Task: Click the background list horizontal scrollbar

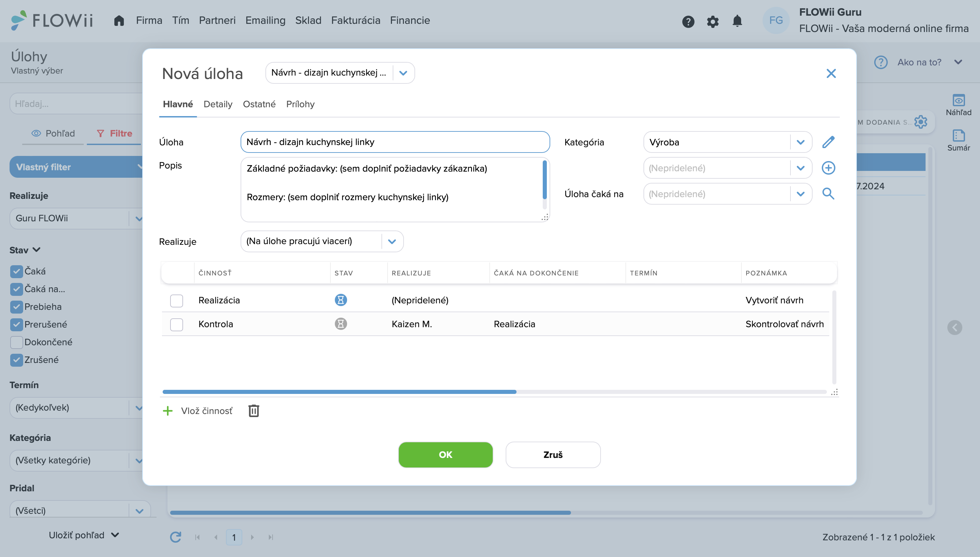Action: pyautogui.click(x=370, y=513)
